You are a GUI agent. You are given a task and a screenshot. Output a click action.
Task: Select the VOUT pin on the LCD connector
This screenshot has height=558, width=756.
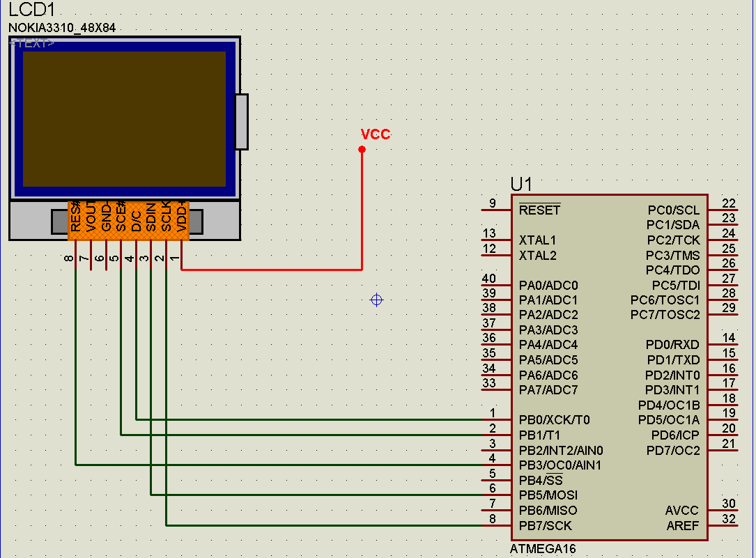click(x=91, y=217)
